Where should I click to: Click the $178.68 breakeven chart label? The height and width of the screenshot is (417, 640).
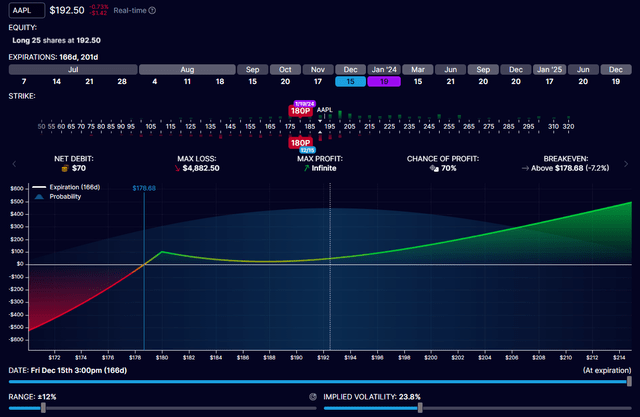pyautogui.click(x=144, y=188)
